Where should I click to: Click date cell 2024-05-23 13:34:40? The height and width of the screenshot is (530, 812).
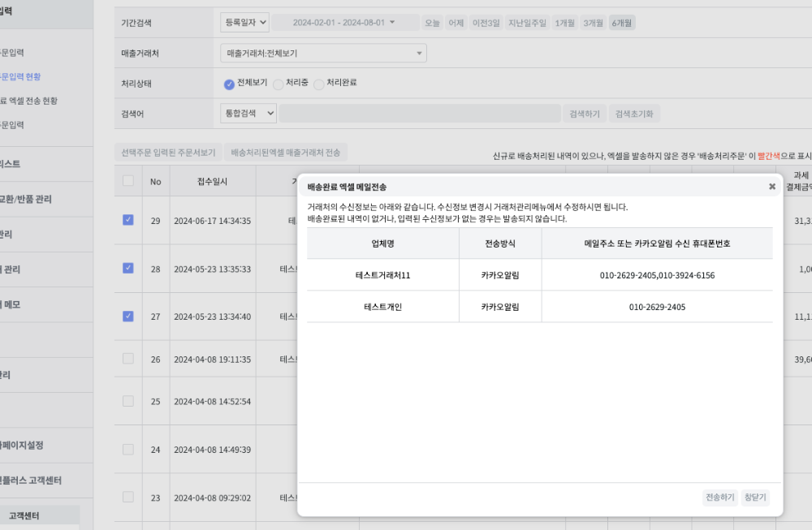point(212,317)
